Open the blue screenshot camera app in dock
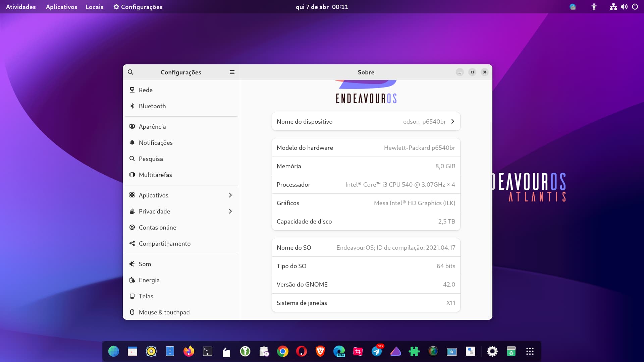 (452, 352)
